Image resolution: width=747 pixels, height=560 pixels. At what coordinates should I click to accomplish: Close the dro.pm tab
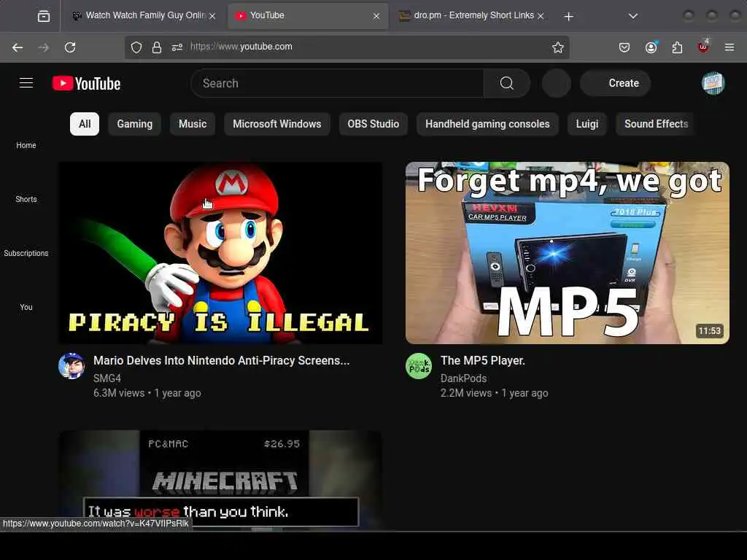[x=541, y=16]
